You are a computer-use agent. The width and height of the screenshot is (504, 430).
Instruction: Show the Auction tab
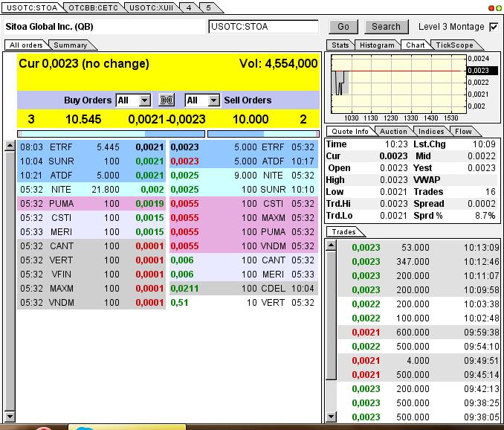[393, 131]
